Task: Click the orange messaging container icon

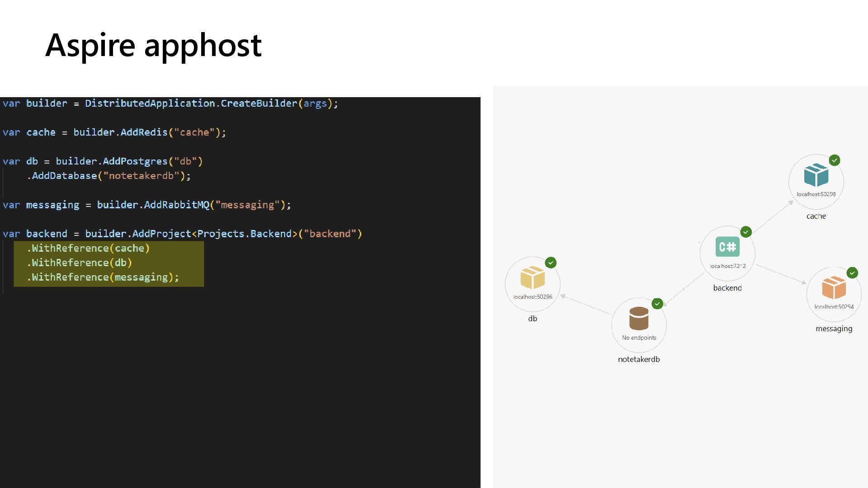Action: pos(834,287)
